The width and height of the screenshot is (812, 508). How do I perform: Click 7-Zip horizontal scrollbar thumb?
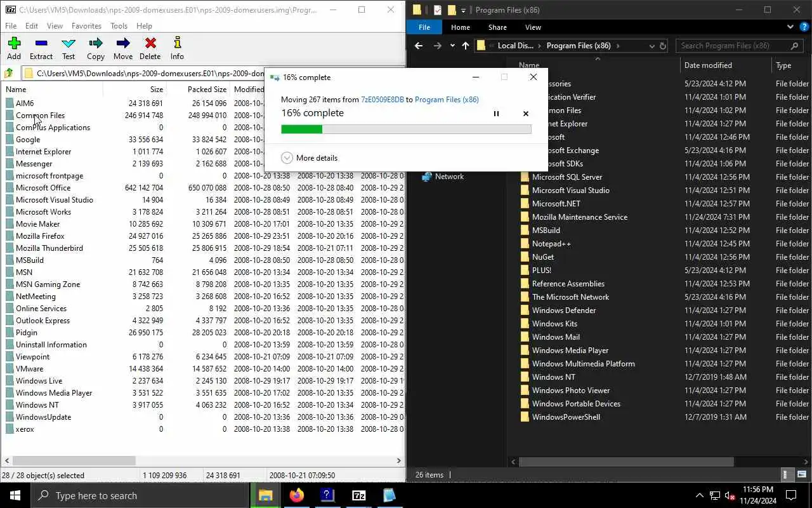click(x=74, y=460)
